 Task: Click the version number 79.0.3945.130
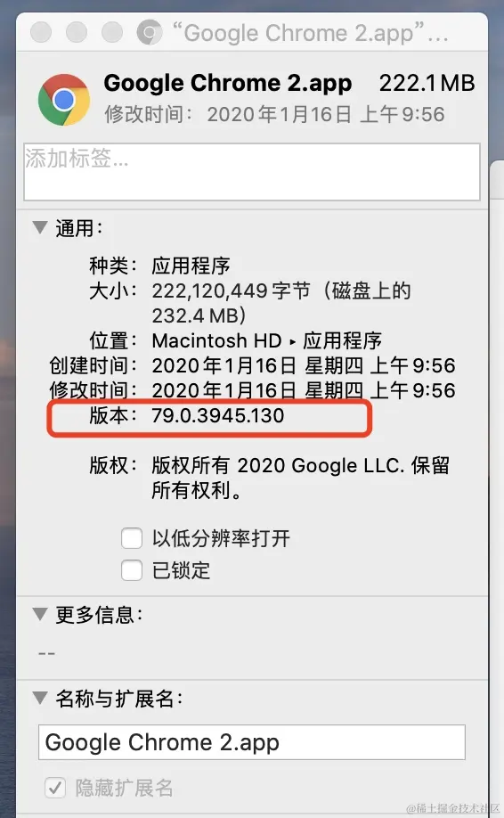pyautogui.click(x=218, y=416)
